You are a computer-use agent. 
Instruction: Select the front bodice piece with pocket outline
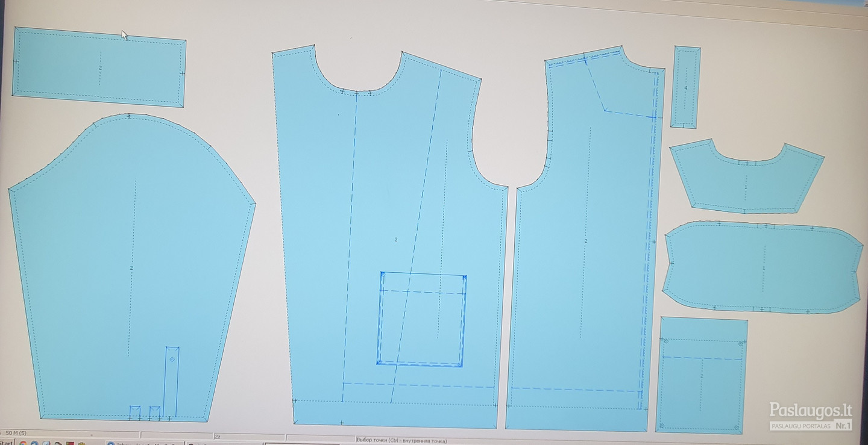[x=390, y=236]
